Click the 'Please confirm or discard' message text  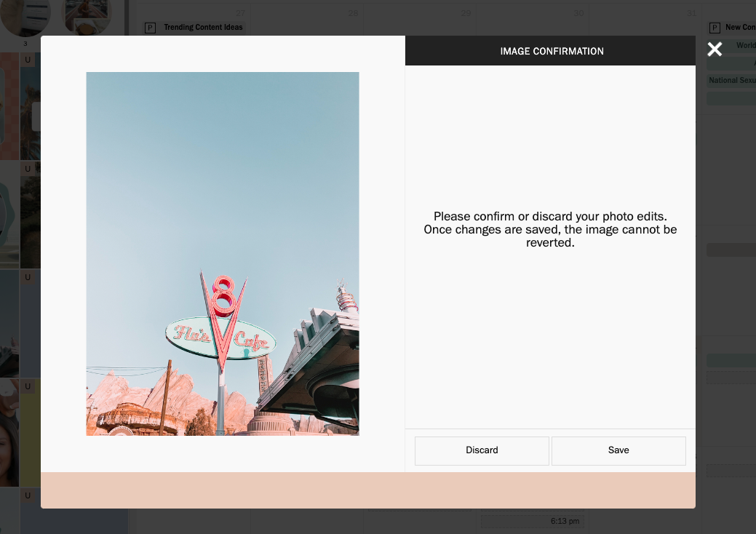point(550,229)
